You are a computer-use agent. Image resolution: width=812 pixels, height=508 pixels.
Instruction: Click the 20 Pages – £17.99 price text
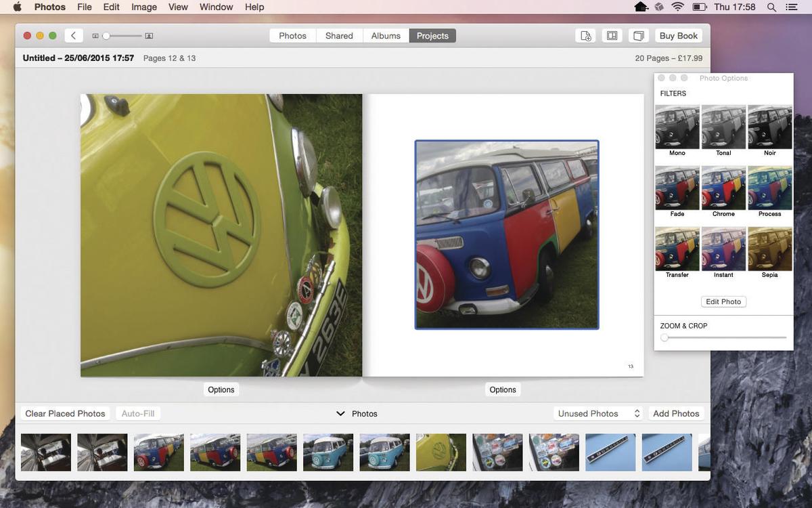coord(669,58)
